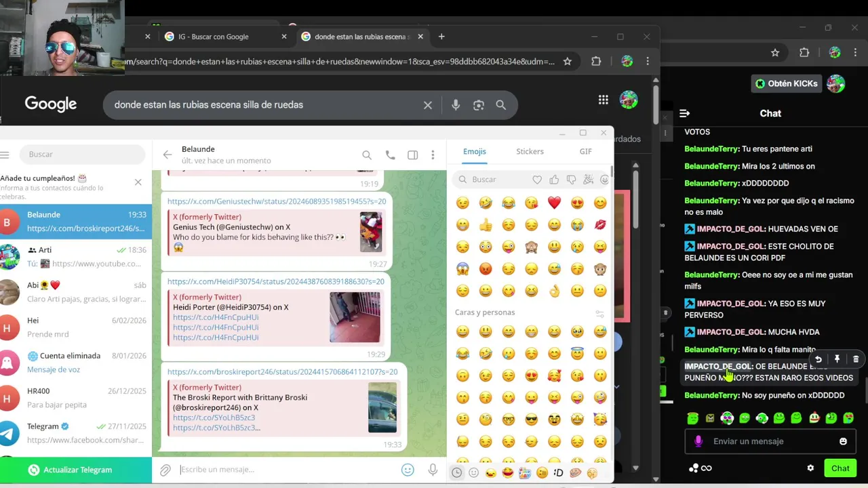The height and width of the screenshot is (488, 868).
Task: Pick the red heart emoji
Action: click(554, 203)
